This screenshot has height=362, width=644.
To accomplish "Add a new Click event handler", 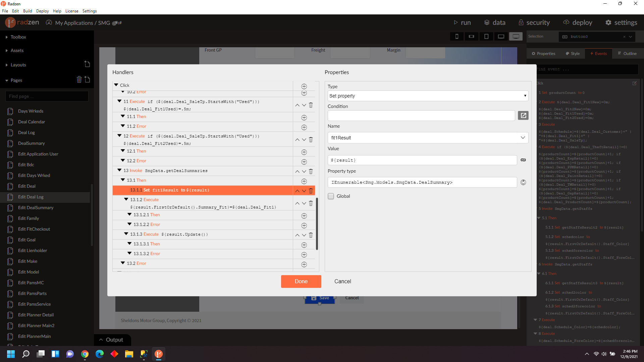I will click(304, 86).
